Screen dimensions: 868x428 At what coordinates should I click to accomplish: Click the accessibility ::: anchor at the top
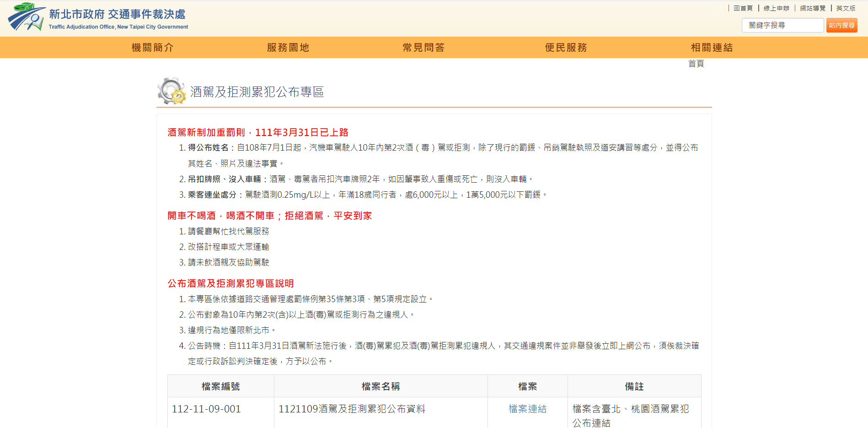click(721, 8)
